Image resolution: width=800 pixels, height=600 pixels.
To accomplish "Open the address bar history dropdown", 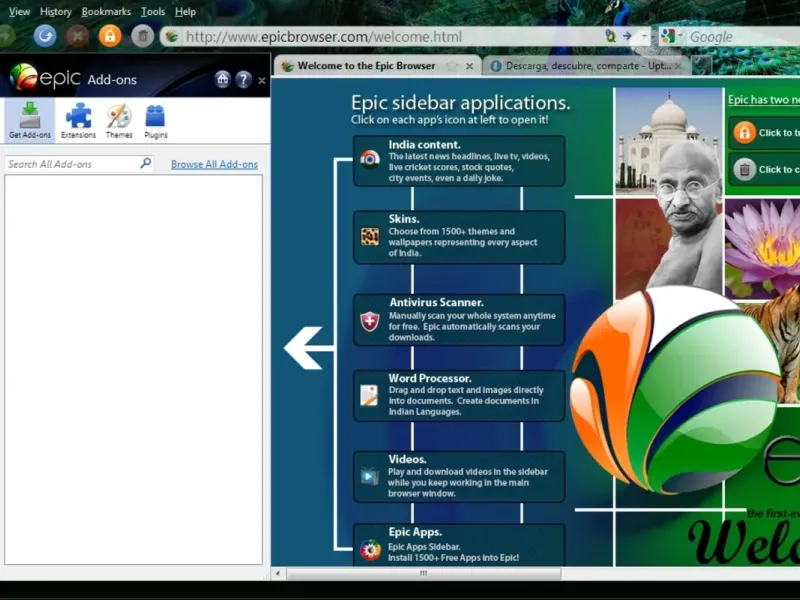I will tap(644, 36).
